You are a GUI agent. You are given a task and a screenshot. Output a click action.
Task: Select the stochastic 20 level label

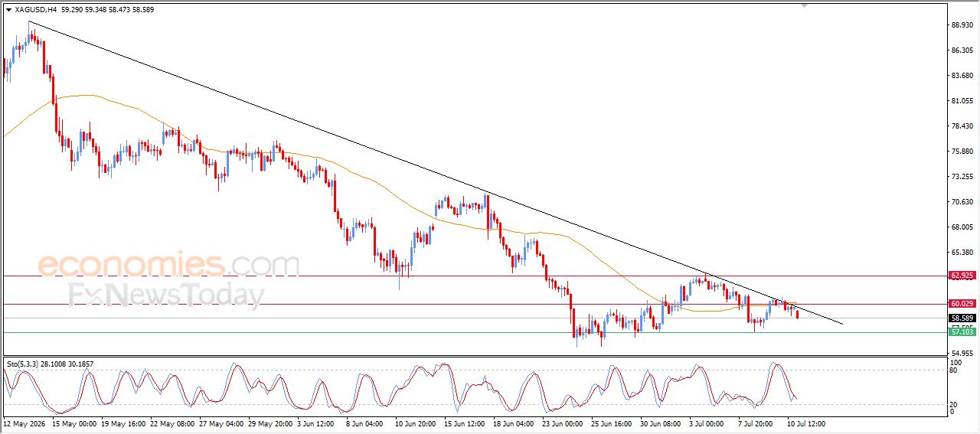tap(954, 405)
